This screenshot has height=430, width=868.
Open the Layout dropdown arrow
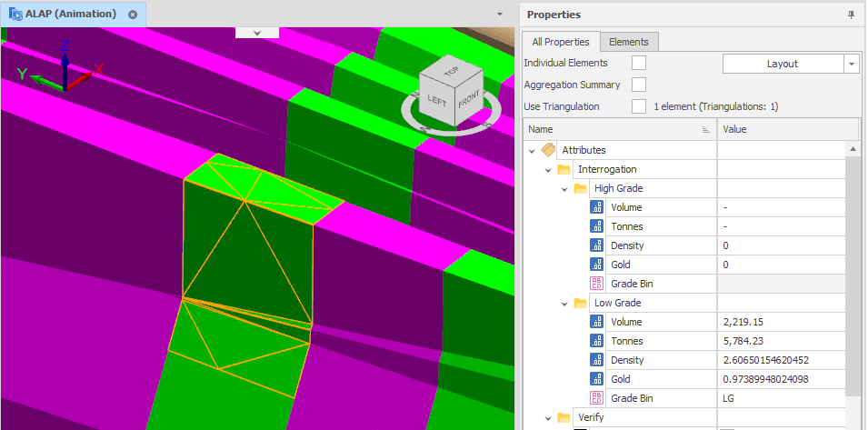click(851, 64)
